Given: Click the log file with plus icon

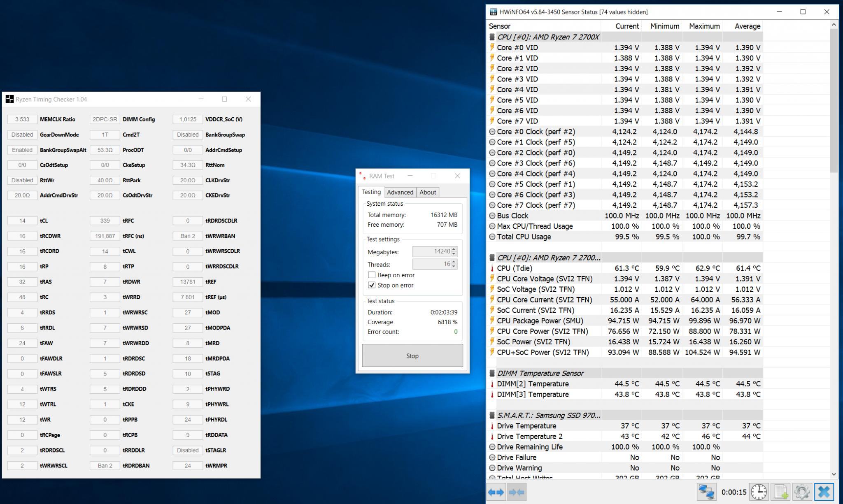Looking at the screenshot, I should click(781, 492).
